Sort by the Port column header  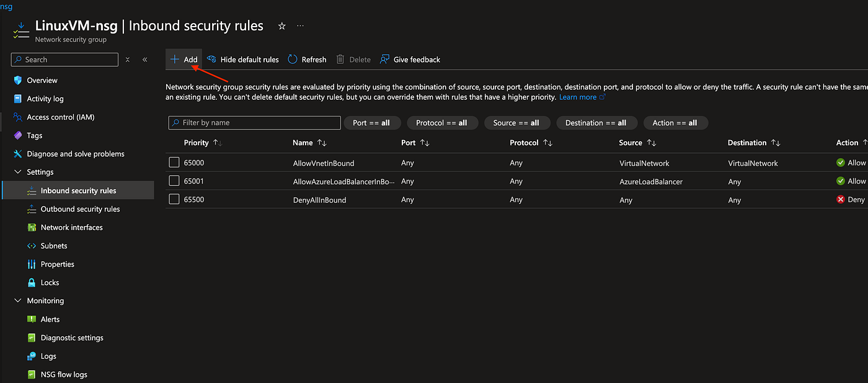[x=415, y=143]
